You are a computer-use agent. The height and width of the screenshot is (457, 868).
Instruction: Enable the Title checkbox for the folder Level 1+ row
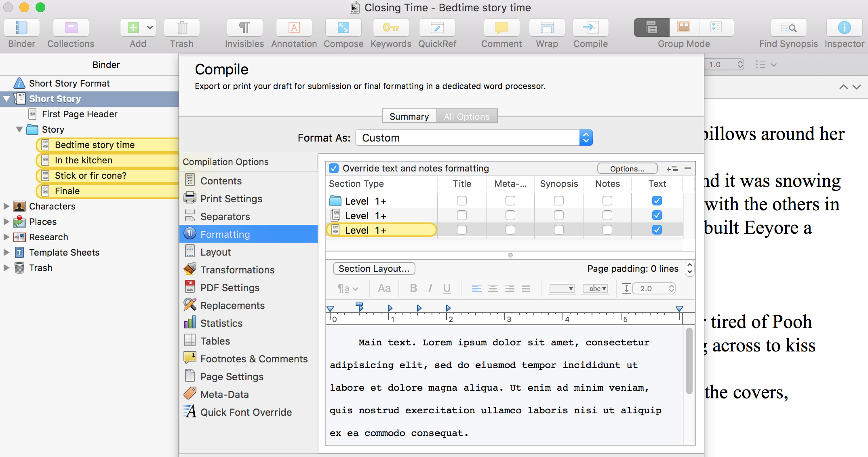coord(461,201)
